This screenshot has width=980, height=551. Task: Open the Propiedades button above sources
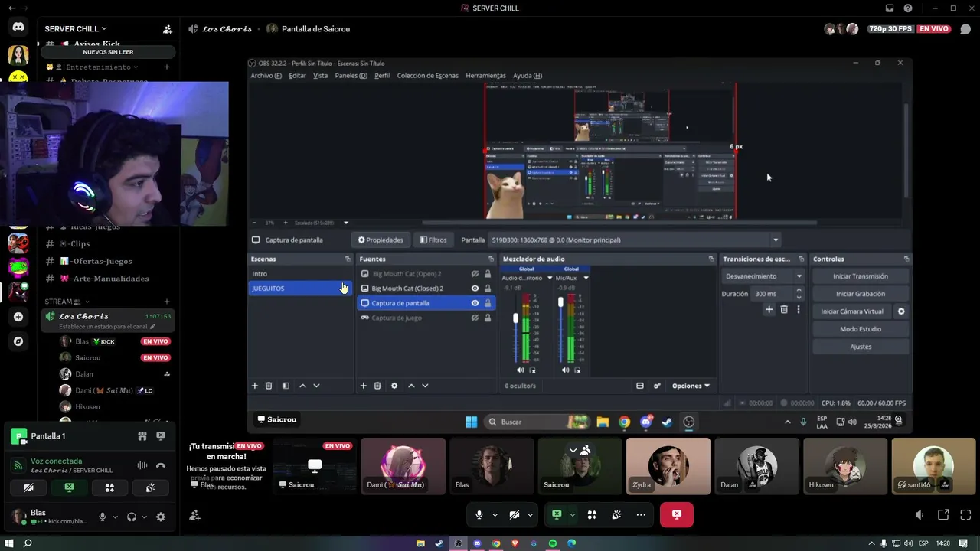coord(381,240)
